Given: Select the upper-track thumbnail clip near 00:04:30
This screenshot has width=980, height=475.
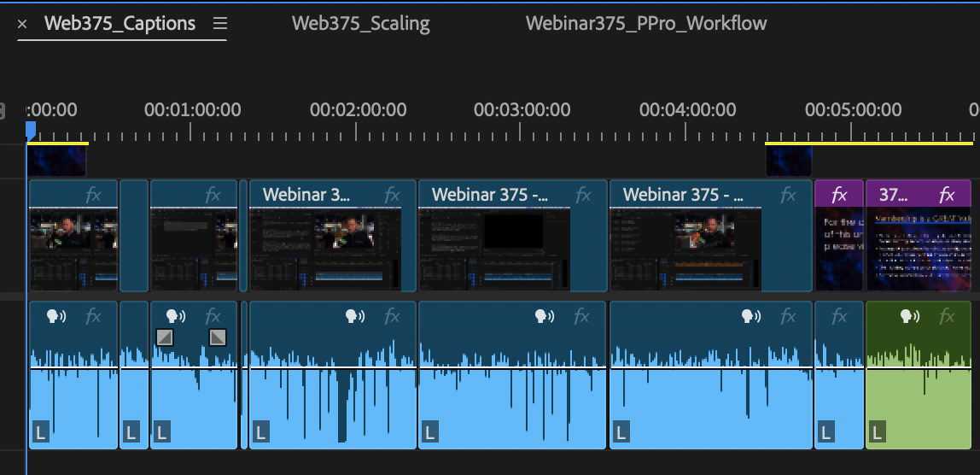Looking at the screenshot, I should tap(788, 161).
